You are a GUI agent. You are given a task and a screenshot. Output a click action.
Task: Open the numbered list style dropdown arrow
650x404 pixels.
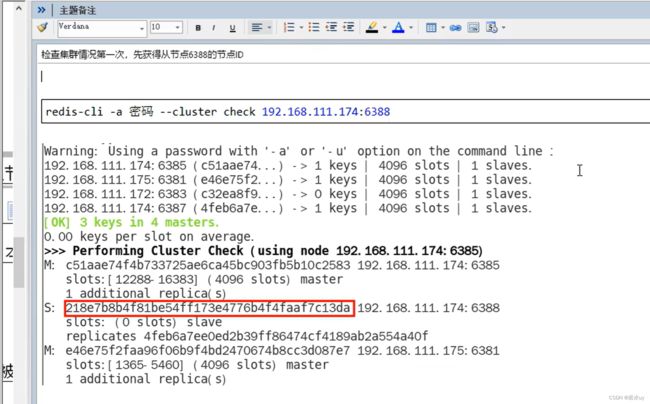coord(301,28)
